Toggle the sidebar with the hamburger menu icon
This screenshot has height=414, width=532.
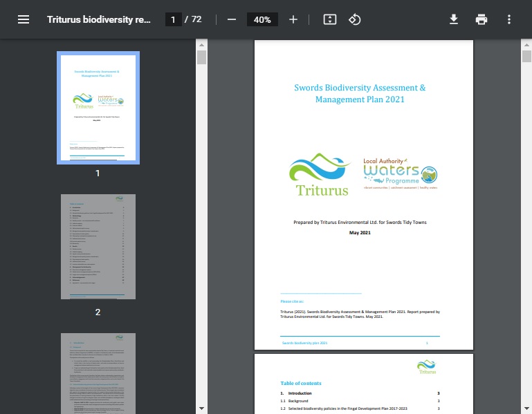[24, 19]
